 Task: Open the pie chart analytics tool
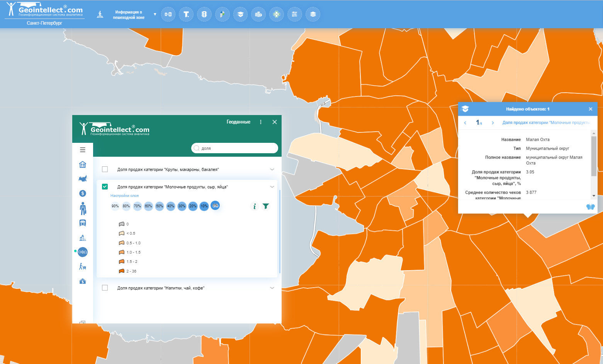pyautogui.click(x=223, y=14)
